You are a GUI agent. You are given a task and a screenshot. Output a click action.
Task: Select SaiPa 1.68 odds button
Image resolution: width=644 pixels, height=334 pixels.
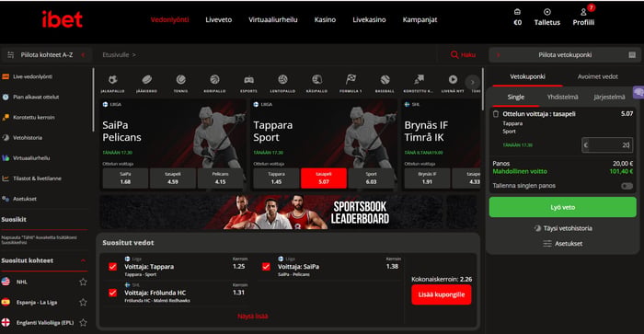click(x=125, y=178)
